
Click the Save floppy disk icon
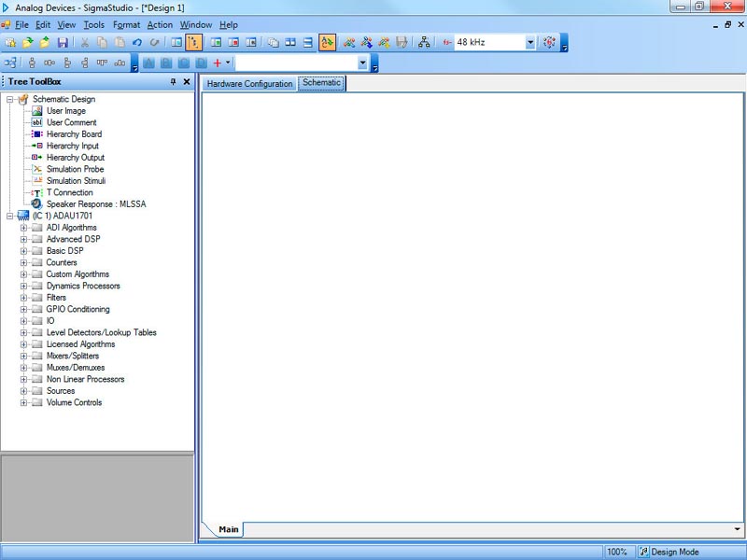coord(63,42)
